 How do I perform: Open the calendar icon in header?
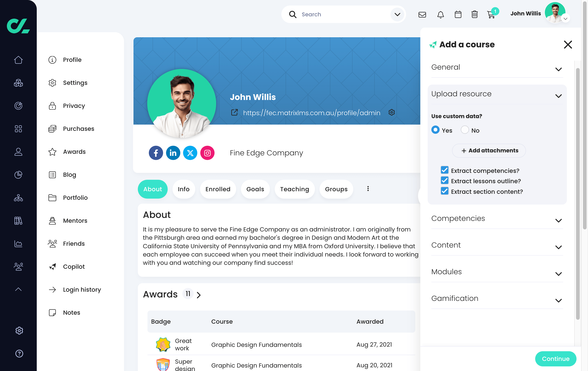pos(458,15)
